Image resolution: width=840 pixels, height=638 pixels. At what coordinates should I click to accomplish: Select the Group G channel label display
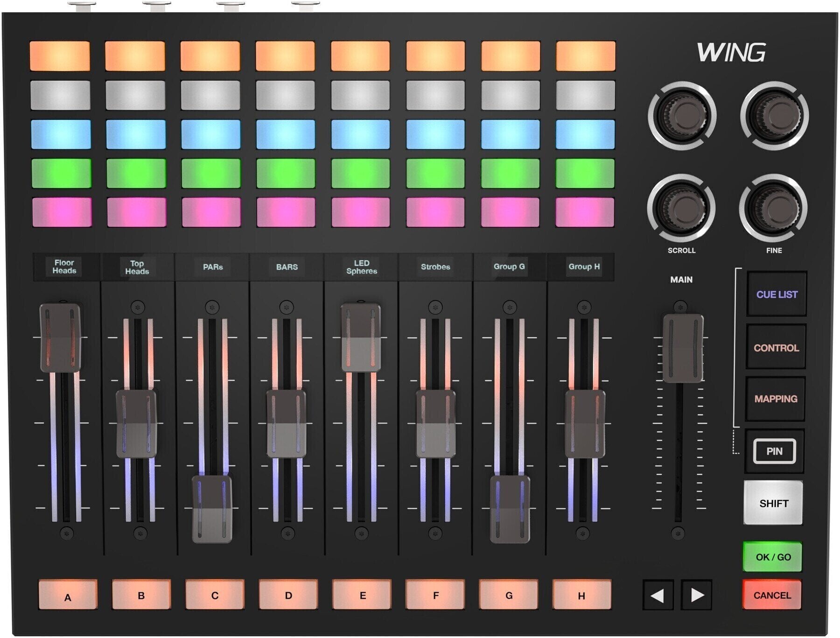(509, 267)
